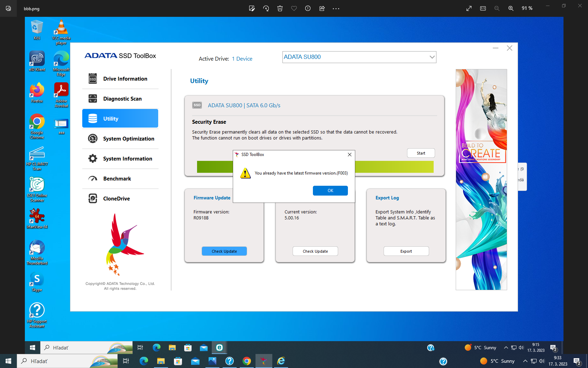Click the rotate icon in the image viewer toolbar

266,8
